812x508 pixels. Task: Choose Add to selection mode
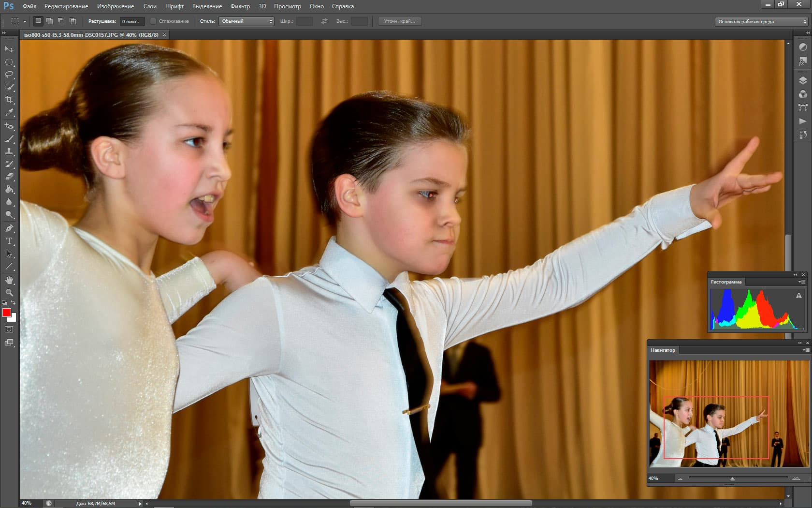[49, 21]
